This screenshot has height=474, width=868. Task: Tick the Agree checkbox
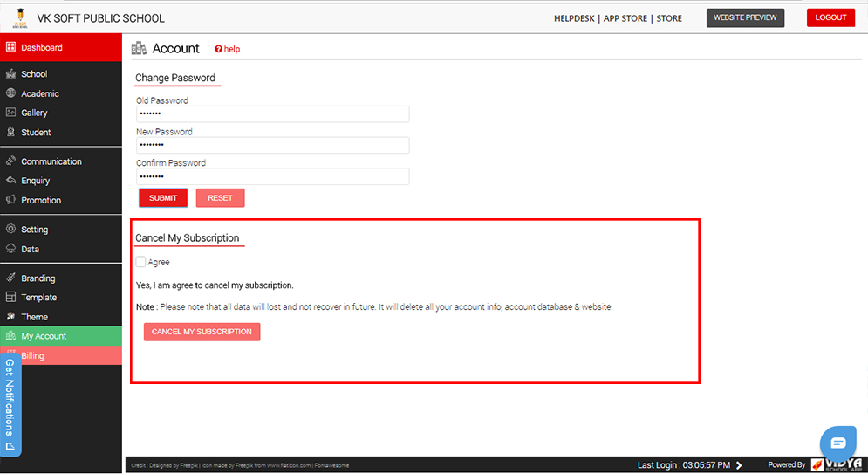click(140, 262)
